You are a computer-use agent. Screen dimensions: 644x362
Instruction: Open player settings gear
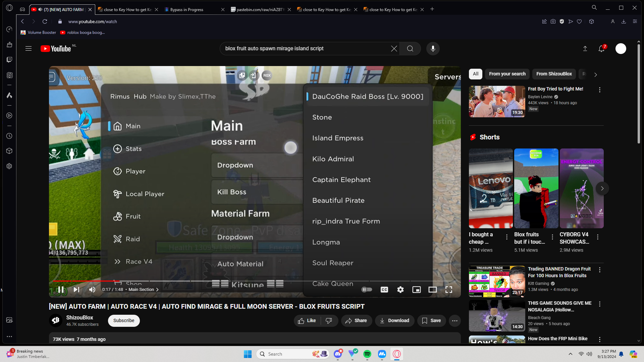(x=400, y=290)
